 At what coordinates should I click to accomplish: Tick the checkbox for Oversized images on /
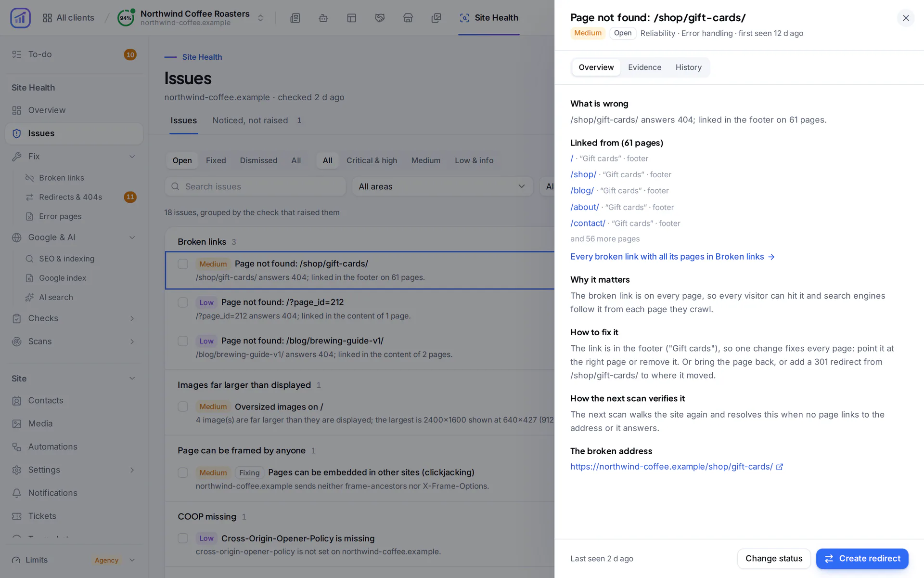183,407
